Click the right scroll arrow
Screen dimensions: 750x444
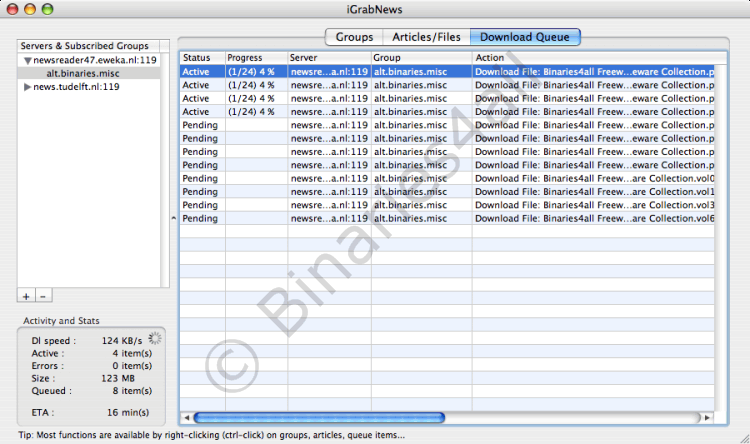[707, 418]
